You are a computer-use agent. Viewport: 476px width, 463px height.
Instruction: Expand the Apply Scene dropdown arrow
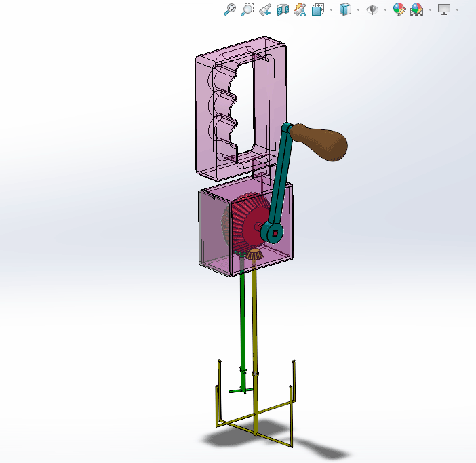(430, 9)
